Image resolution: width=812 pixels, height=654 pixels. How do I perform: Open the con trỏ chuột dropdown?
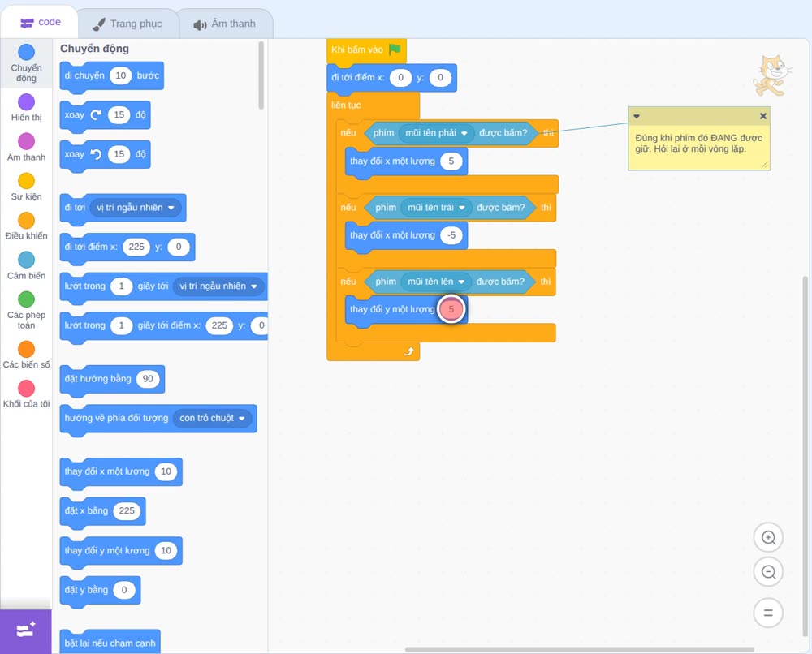212,418
